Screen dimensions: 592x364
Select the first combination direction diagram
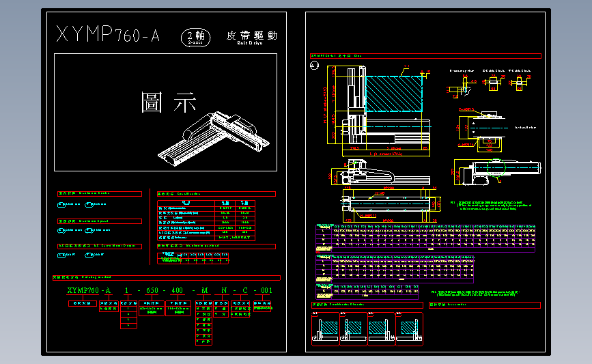(x=326, y=329)
